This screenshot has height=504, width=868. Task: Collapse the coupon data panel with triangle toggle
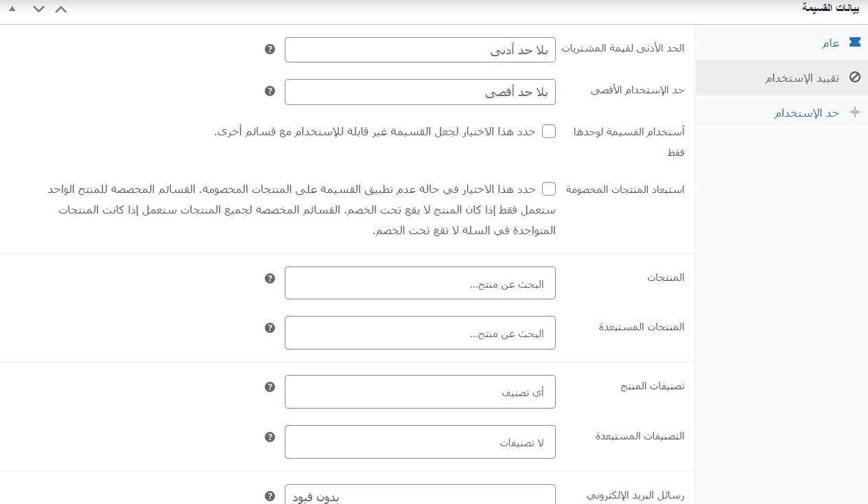pyautogui.click(x=12, y=9)
